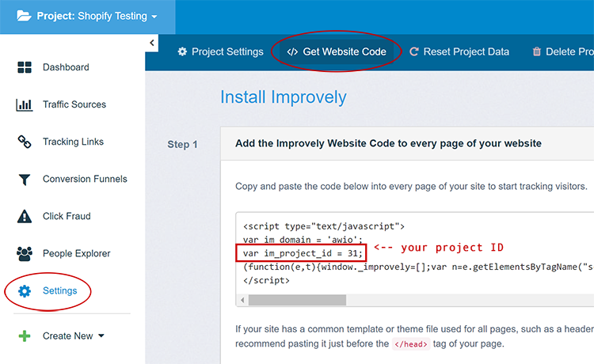Click the function(e,t) code line
The width and height of the screenshot is (594, 364).
(418, 267)
